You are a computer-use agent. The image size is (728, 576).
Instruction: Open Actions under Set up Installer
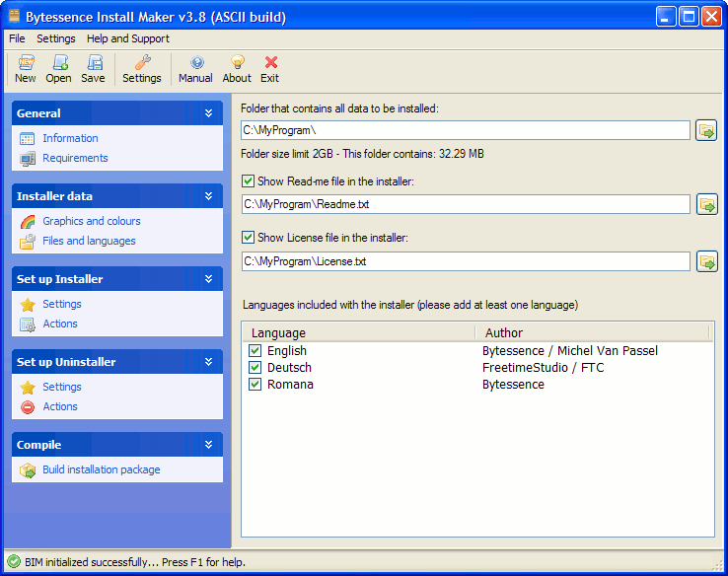pyautogui.click(x=60, y=324)
